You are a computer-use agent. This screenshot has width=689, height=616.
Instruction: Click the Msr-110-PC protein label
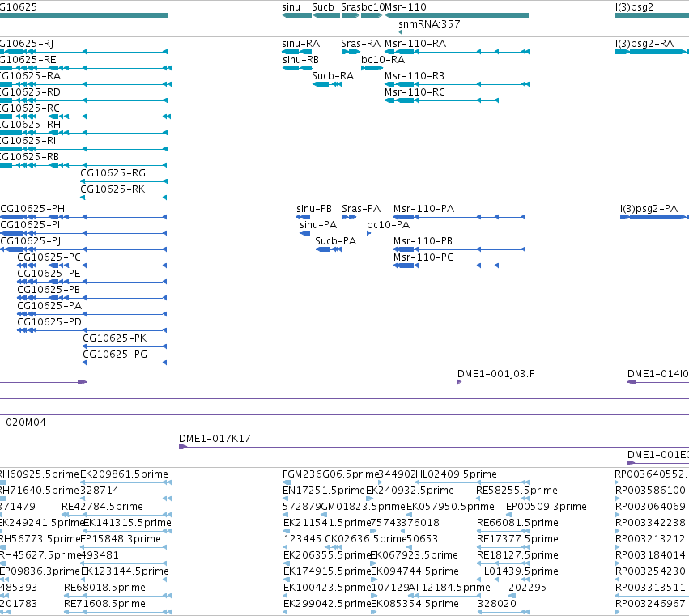coord(423,257)
